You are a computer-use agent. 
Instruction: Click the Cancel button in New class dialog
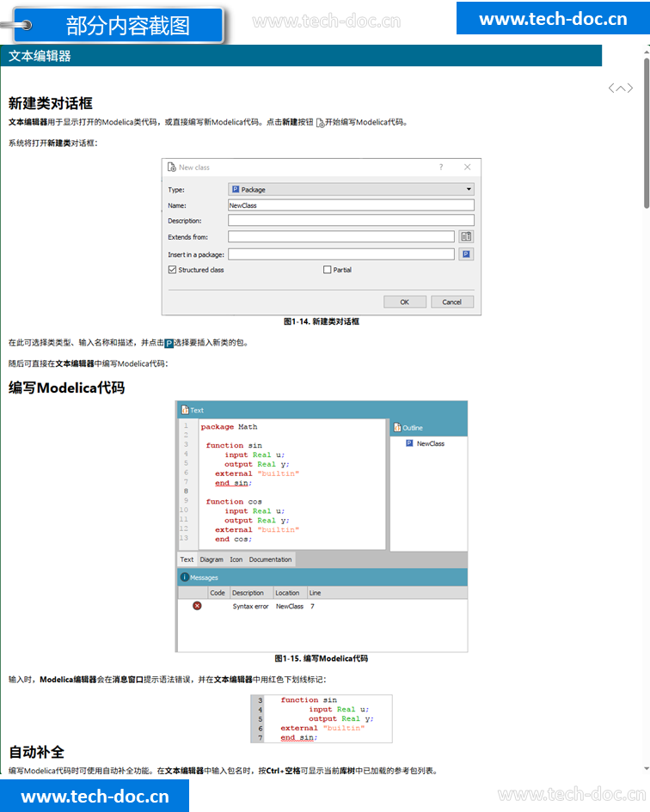click(452, 302)
